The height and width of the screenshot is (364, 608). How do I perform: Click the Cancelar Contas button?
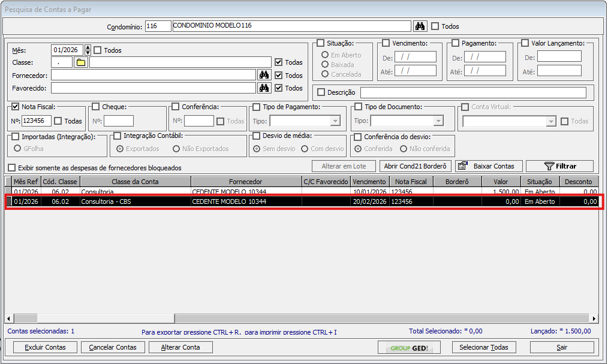coord(113,347)
